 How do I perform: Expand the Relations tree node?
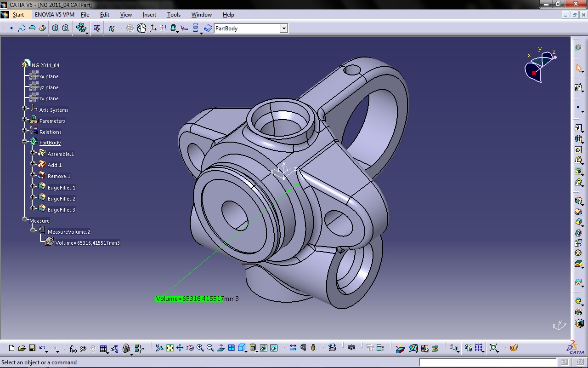pos(25,131)
